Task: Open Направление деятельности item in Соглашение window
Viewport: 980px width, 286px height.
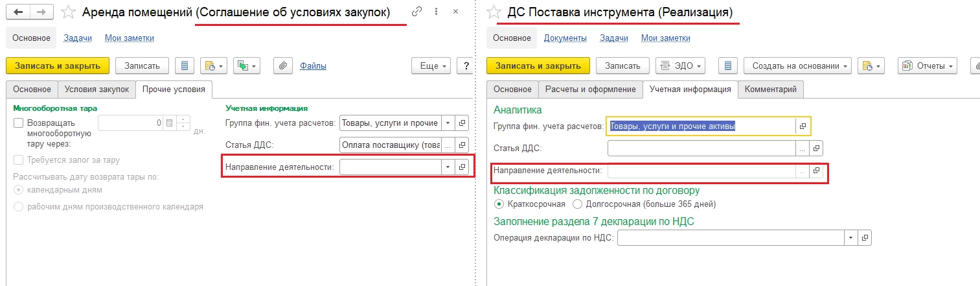Action: pyautogui.click(x=462, y=167)
